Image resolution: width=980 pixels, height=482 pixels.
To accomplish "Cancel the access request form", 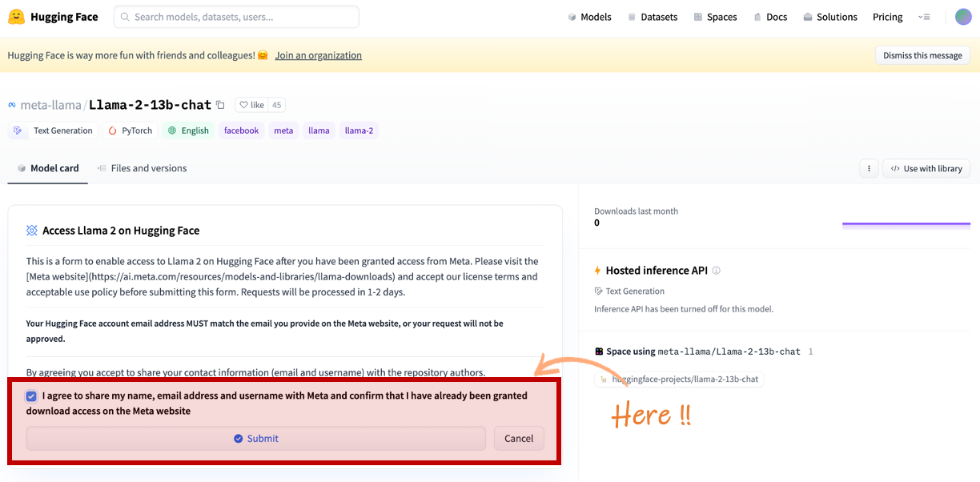I will coord(519,438).
